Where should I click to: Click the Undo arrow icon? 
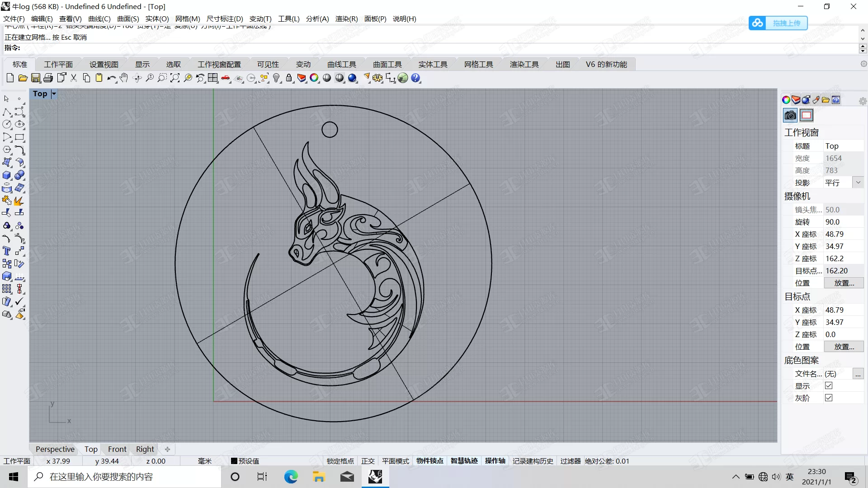click(x=111, y=78)
